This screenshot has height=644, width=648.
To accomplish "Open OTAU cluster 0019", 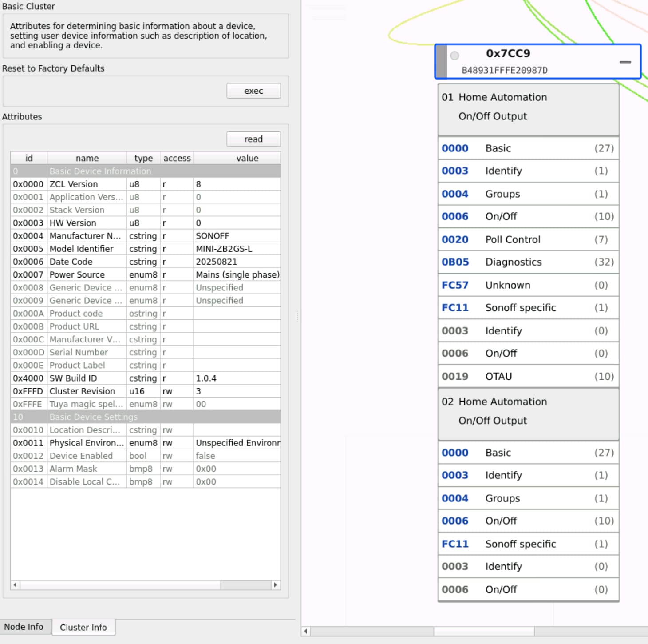I will pos(528,376).
